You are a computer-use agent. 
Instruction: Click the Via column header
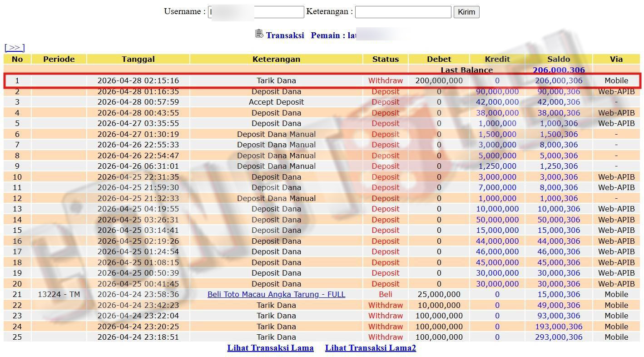pos(616,59)
